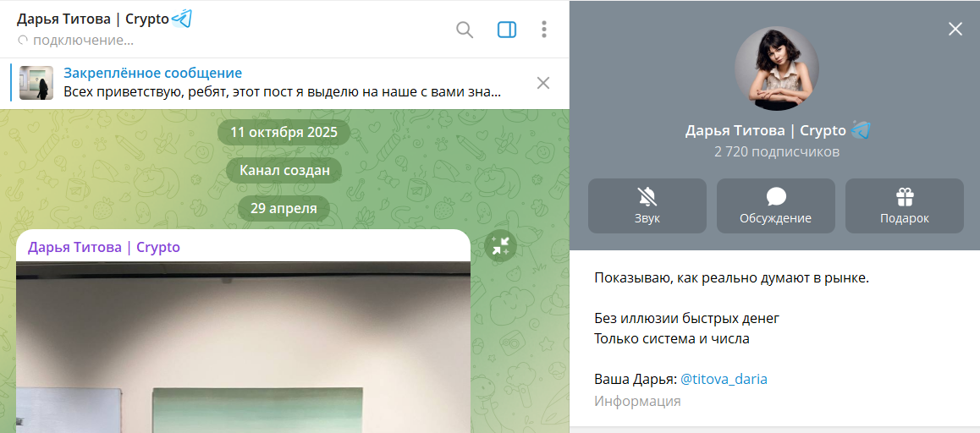This screenshot has height=433, width=980.
Task: Open the pinned message thumbnail
Action: [36, 83]
